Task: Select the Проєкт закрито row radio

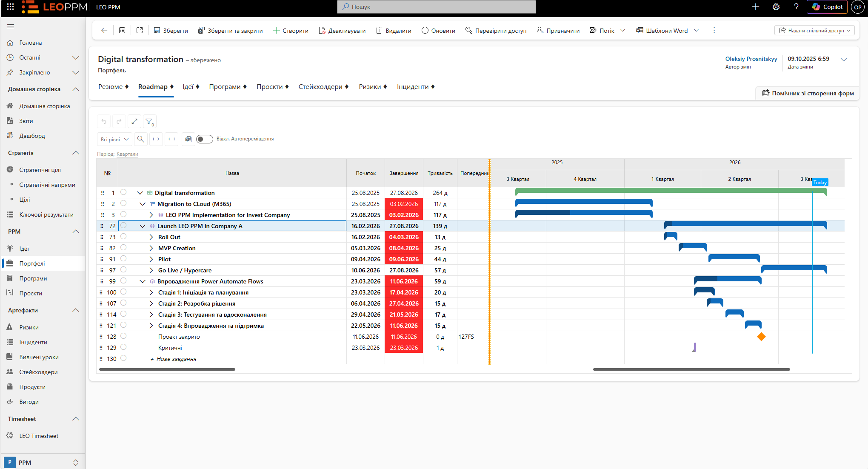Action: (123, 336)
